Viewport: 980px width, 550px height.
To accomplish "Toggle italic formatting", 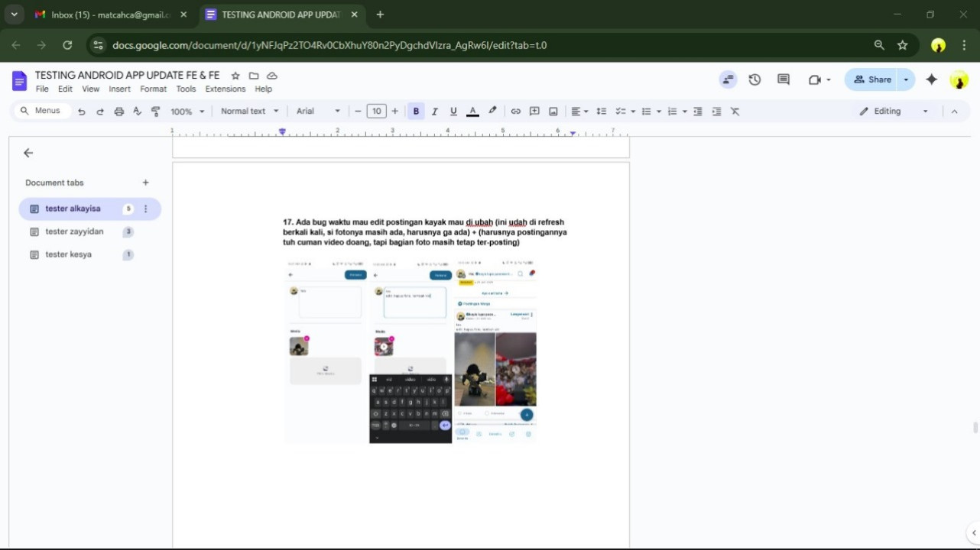I will click(435, 112).
